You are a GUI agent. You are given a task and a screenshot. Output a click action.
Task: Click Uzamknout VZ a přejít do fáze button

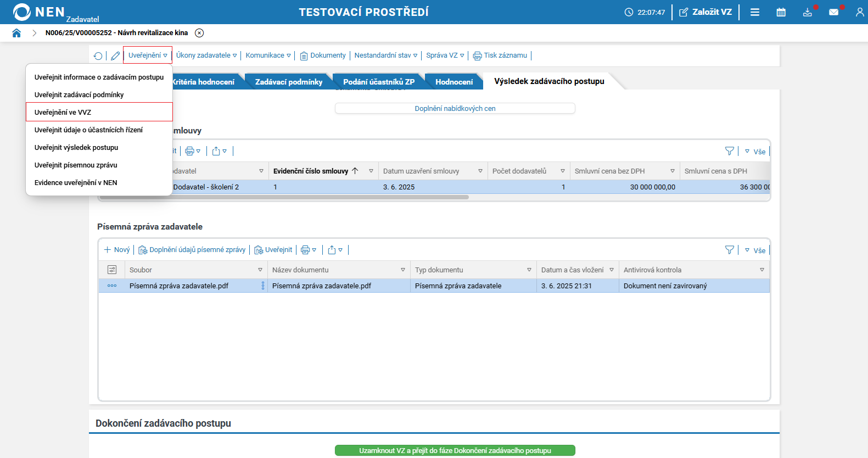pyautogui.click(x=455, y=450)
